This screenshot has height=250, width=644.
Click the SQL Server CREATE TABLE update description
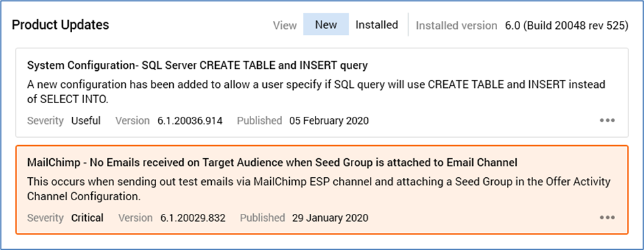[x=316, y=92]
